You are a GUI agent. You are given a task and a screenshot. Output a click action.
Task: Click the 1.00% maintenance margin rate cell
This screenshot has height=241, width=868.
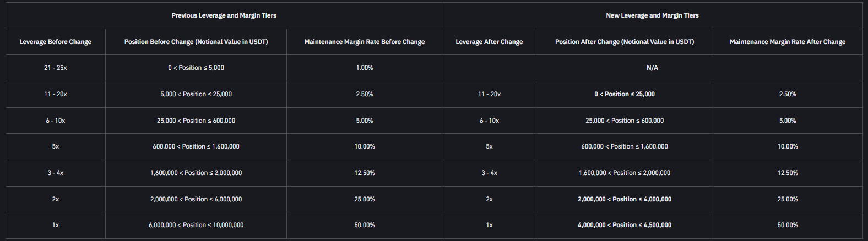pos(364,68)
